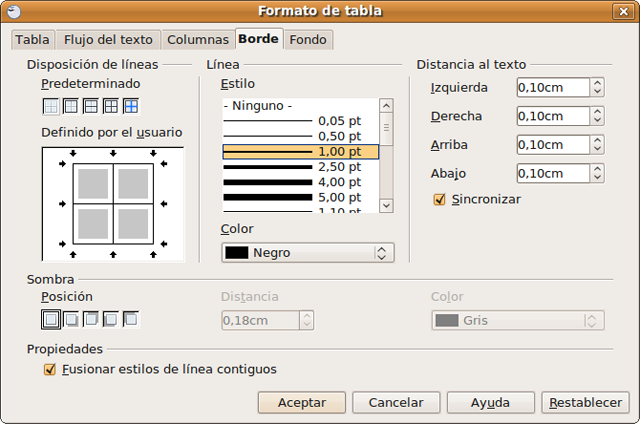This screenshot has width=640, height=424.
Task: Select the 2,50 pt line style
Action: point(300,167)
